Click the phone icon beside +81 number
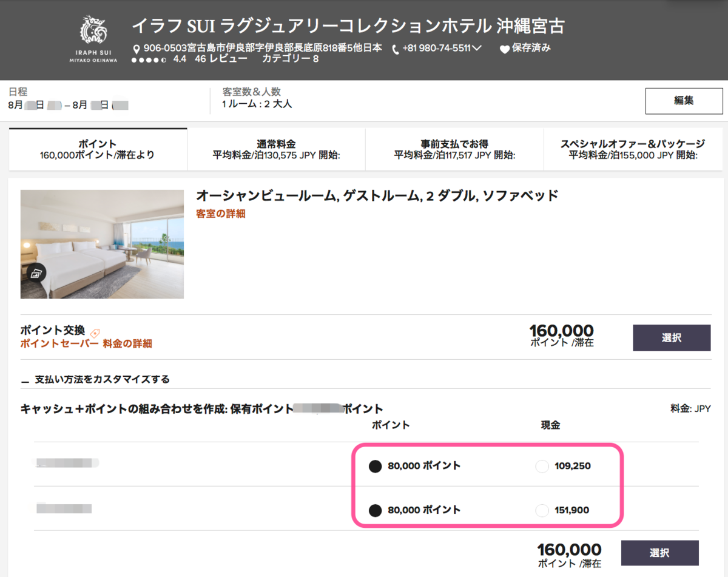Image resolution: width=728 pixels, height=577 pixels. [x=396, y=49]
